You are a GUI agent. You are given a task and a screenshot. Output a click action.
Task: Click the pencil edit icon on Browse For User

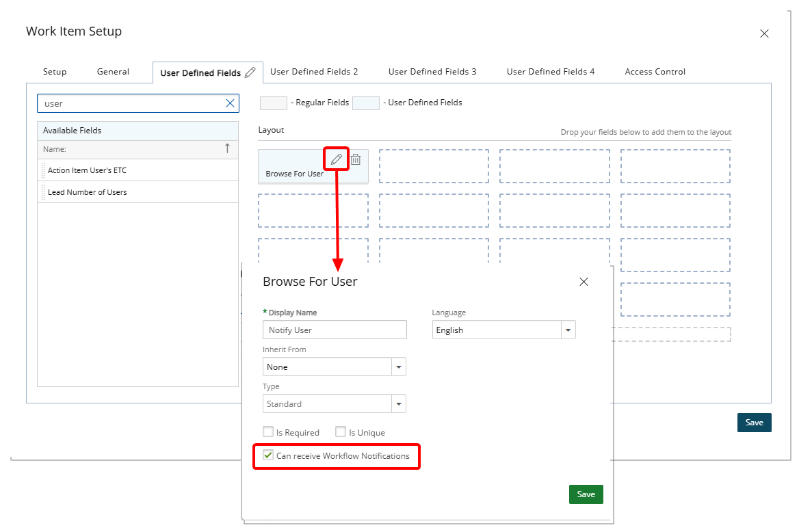coord(336,159)
